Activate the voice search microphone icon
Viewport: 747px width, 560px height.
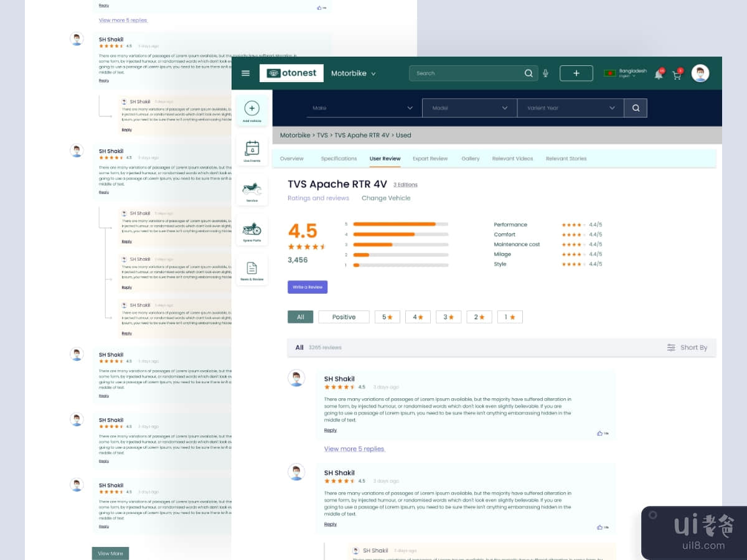point(545,73)
